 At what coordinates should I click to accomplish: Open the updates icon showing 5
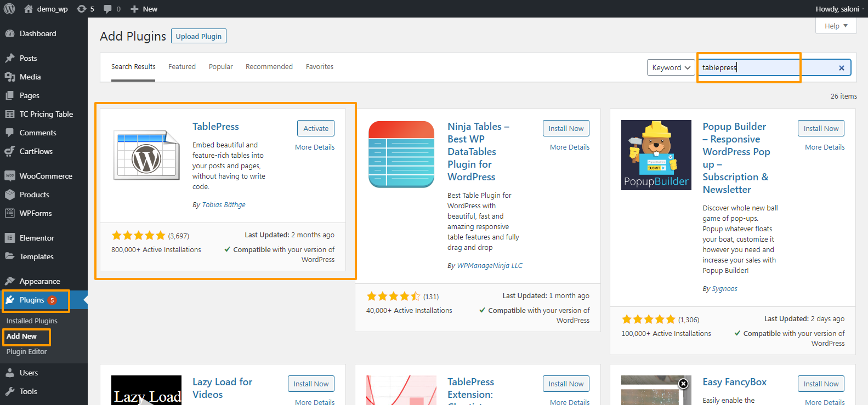(86, 9)
